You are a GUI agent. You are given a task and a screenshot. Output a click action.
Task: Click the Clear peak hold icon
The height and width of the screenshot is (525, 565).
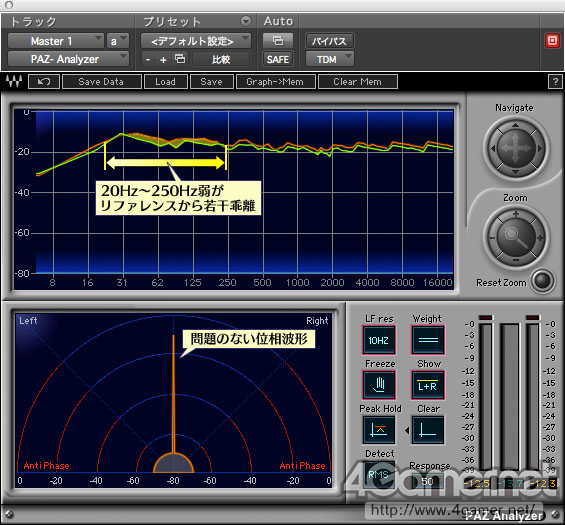[428, 430]
